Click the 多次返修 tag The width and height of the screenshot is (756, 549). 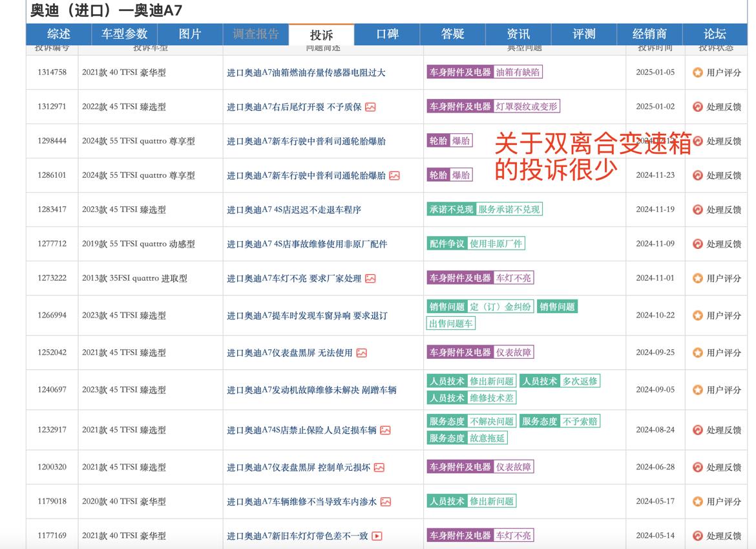(x=580, y=381)
